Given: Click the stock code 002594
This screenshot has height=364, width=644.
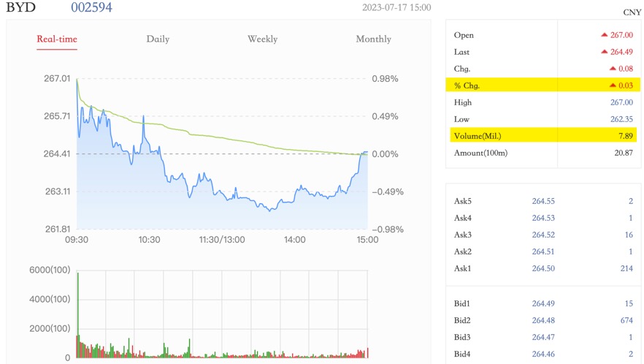Looking at the screenshot, I should tap(92, 8).
